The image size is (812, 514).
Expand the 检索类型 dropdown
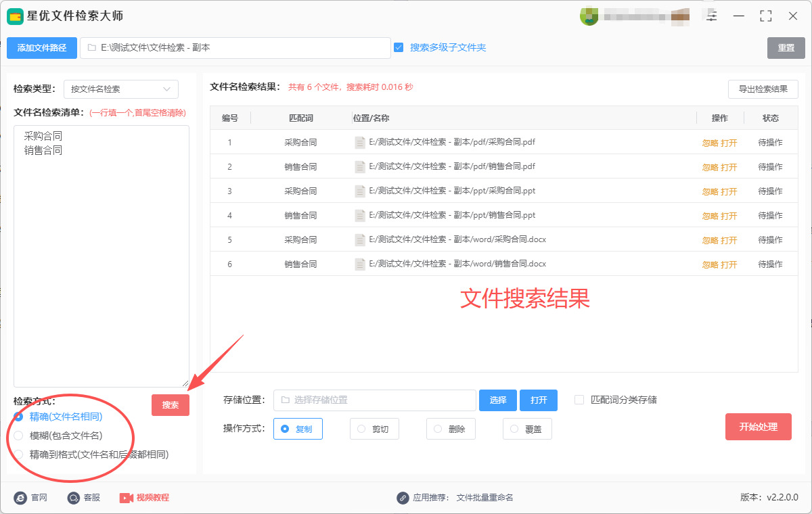121,89
